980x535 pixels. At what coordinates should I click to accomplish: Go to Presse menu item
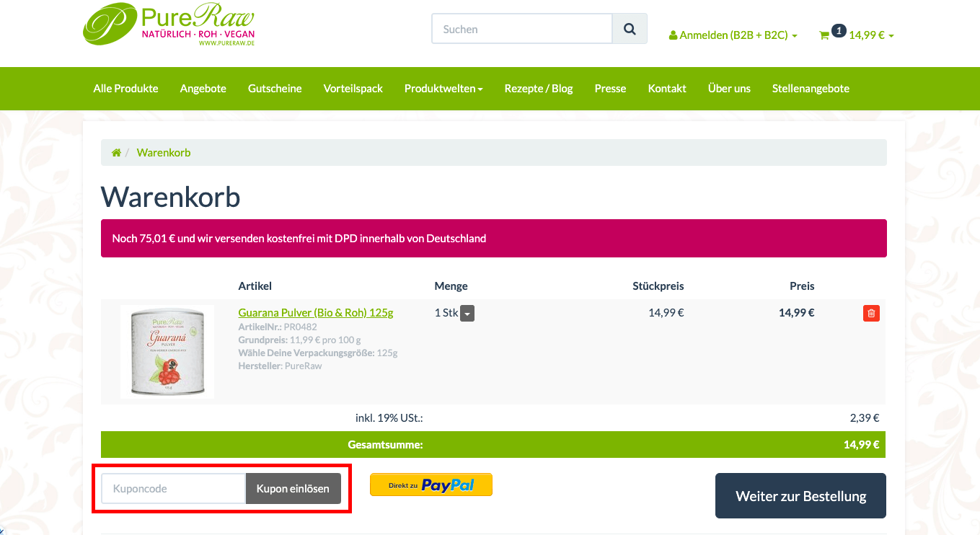611,89
